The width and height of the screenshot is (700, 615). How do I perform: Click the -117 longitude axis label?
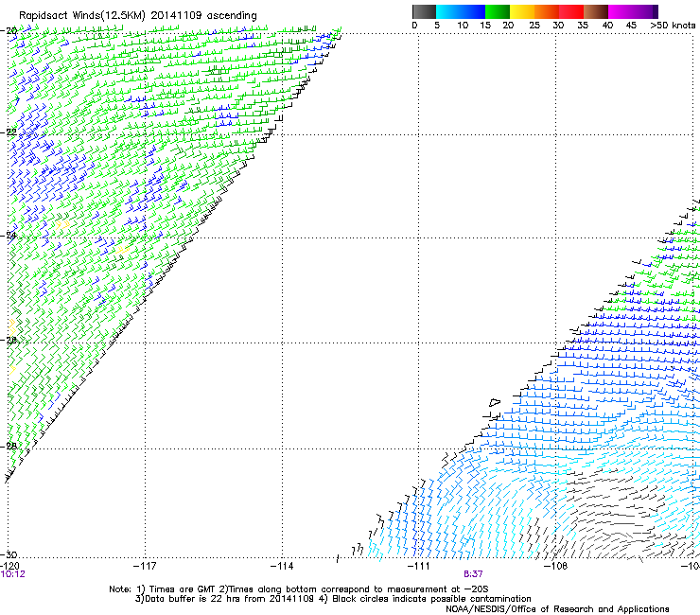point(145,566)
